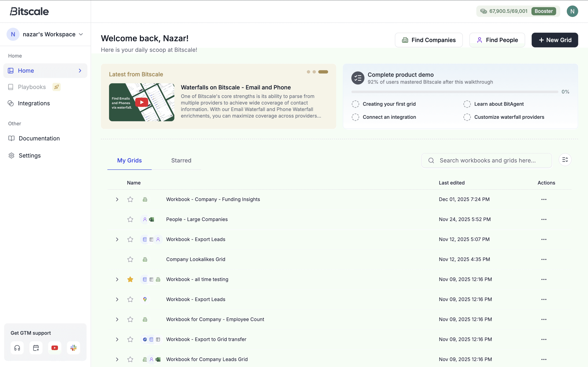588x367 pixels.
Task: Click the filter options icon beside search
Action: point(565,160)
